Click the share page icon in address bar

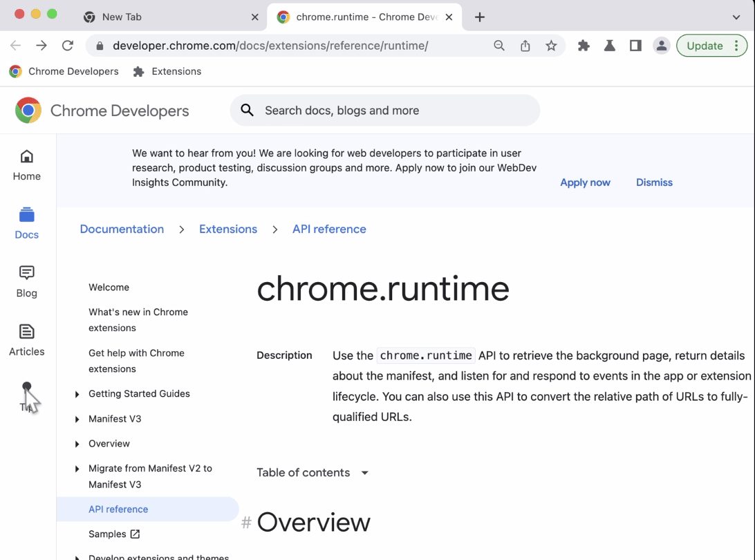(x=525, y=46)
